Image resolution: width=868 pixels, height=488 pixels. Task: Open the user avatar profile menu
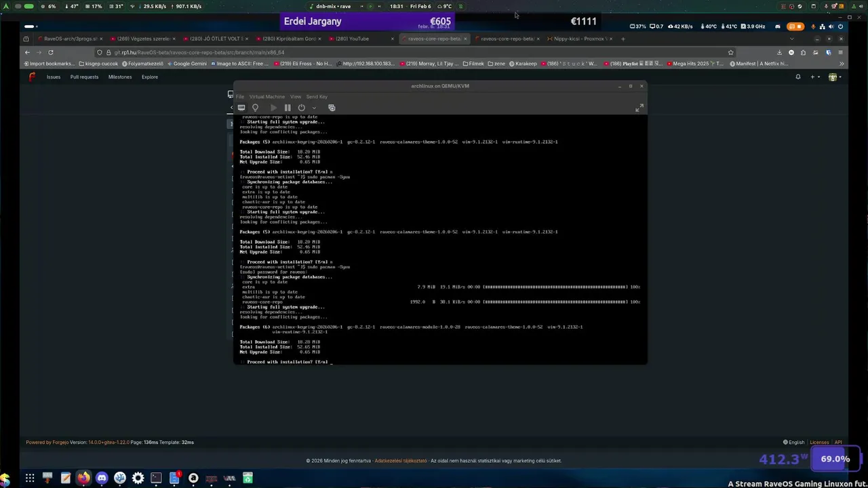[x=834, y=77]
